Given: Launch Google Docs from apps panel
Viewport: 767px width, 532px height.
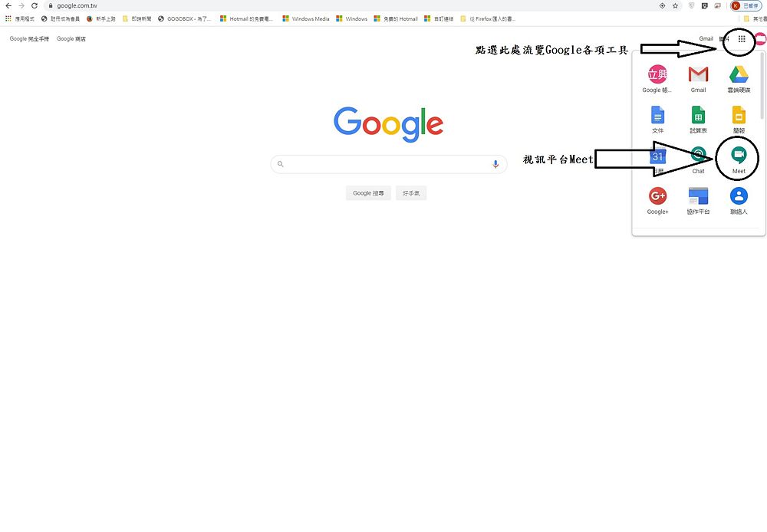Looking at the screenshot, I should pos(657,120).
